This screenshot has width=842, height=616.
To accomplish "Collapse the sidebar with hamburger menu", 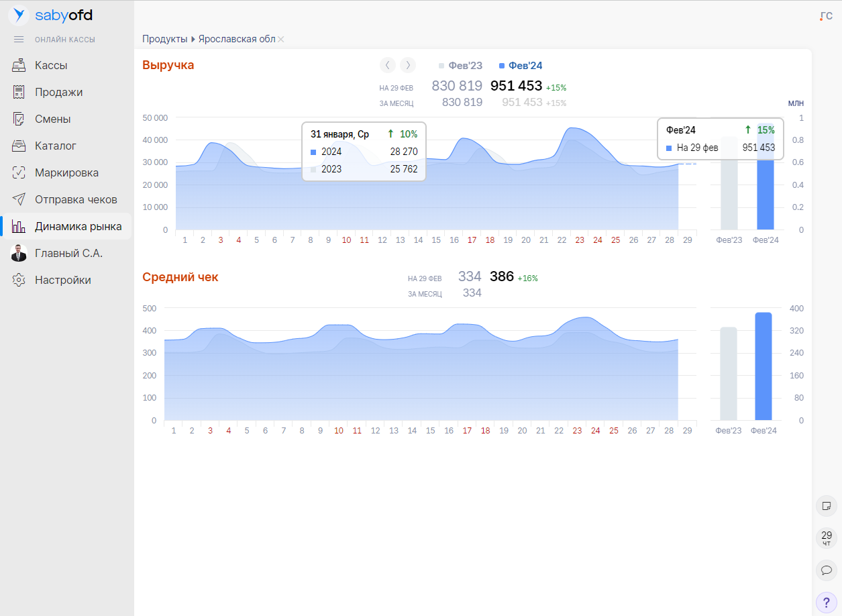I will tap(19, 40).
